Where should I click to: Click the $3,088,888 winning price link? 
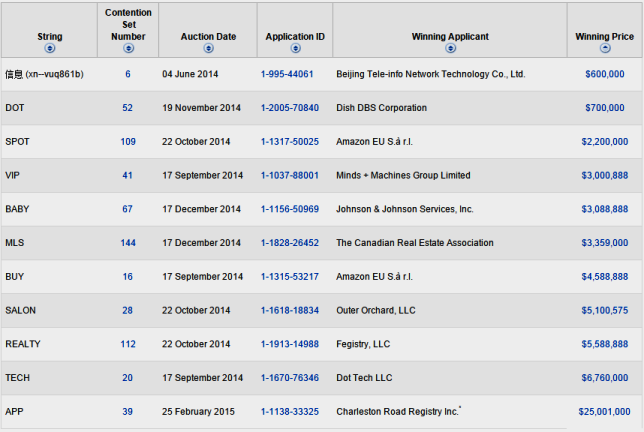pyautogui.click(x=605, y=209)
